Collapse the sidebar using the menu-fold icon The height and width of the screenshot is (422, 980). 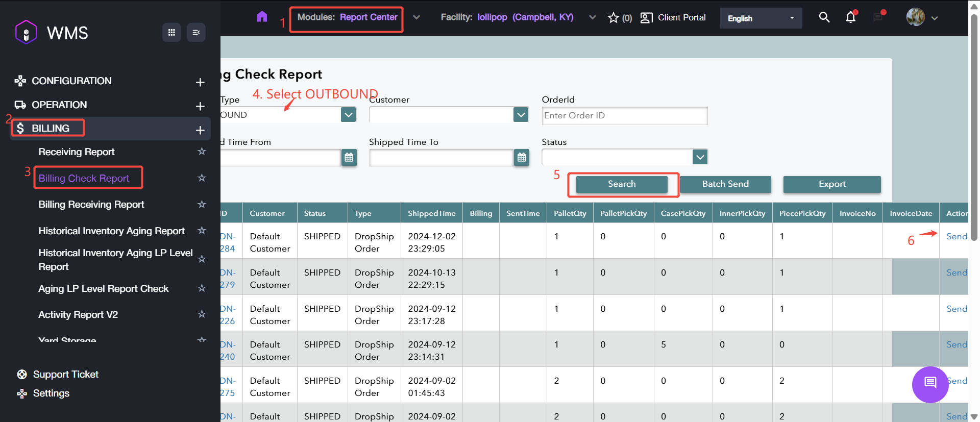point(196,33)
